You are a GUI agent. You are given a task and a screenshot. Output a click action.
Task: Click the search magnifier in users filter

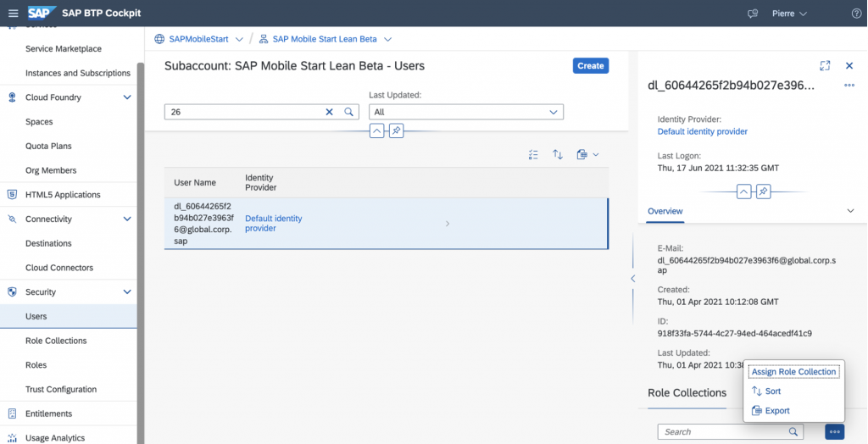tap(348, 112)
